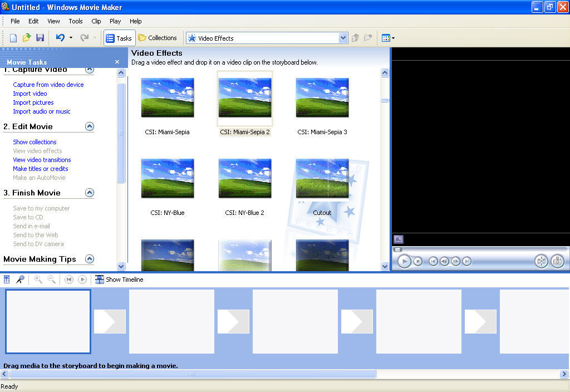570x392 pixels.
Task: Click the Take Picture camera icon
Action: 557,261
